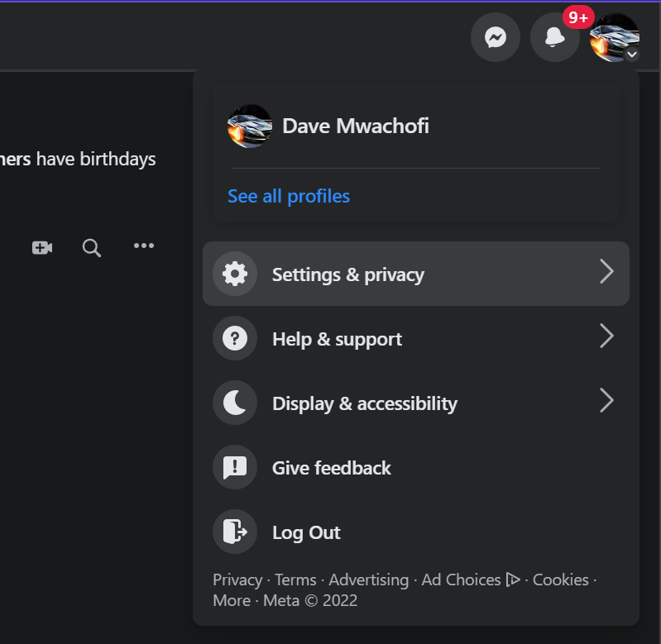The image size is (661, 644).
Task: Open the Privacy footer link
Action: (237, 580)
